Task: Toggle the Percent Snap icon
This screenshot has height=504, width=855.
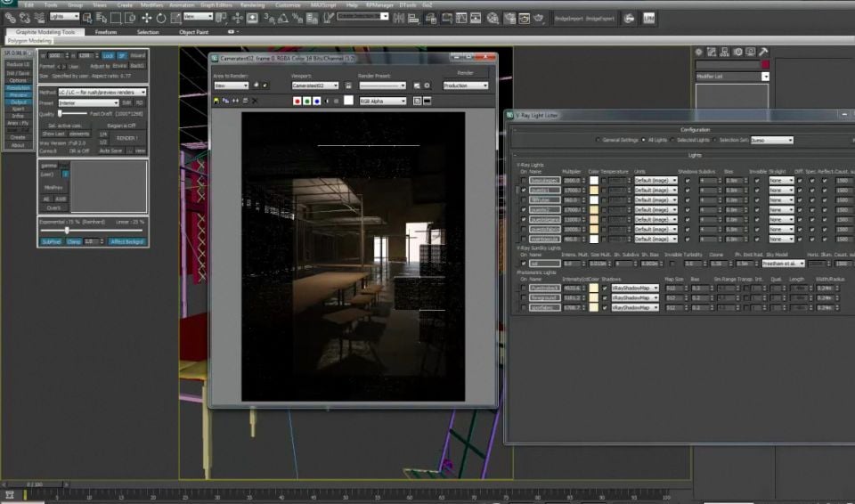Action: (297, 18)
